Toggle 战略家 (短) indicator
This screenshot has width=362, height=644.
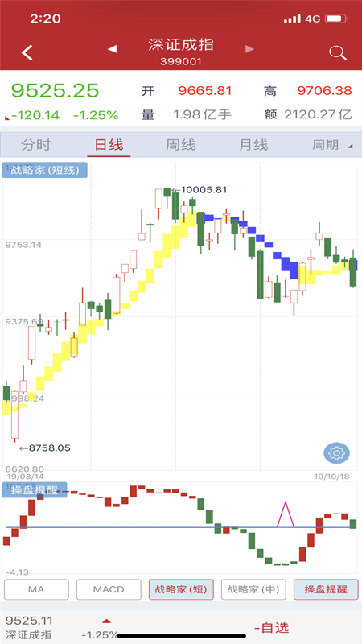pos(181,589)
